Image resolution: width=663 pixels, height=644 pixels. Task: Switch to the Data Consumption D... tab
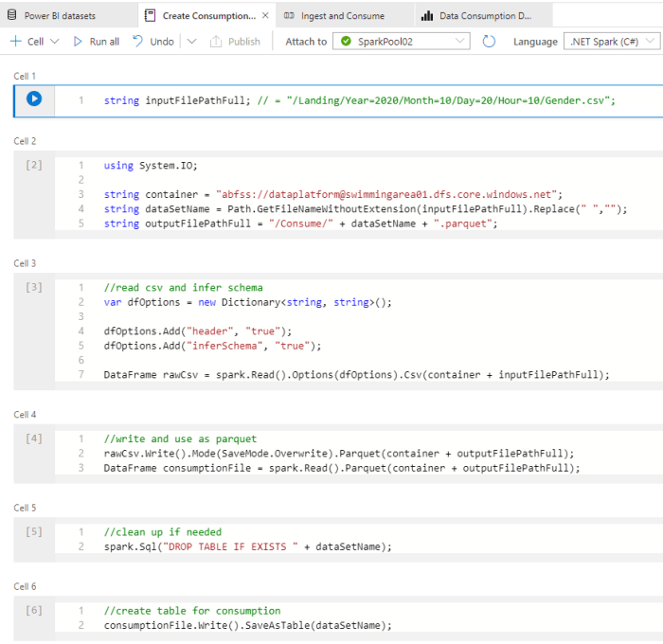click(485, 16)
